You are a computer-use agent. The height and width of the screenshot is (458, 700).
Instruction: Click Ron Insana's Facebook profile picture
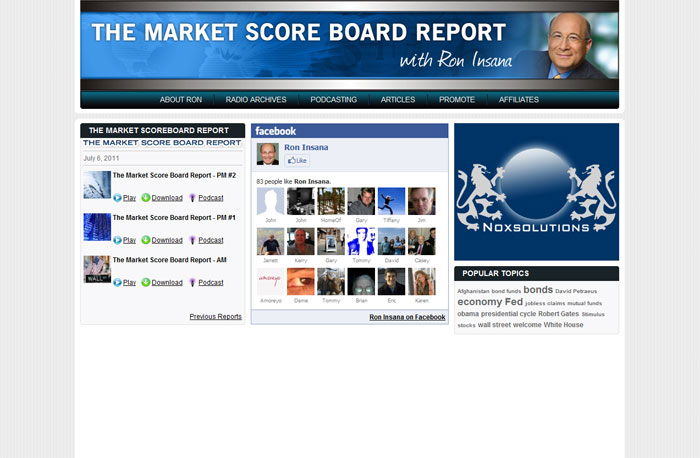[268, 154]
